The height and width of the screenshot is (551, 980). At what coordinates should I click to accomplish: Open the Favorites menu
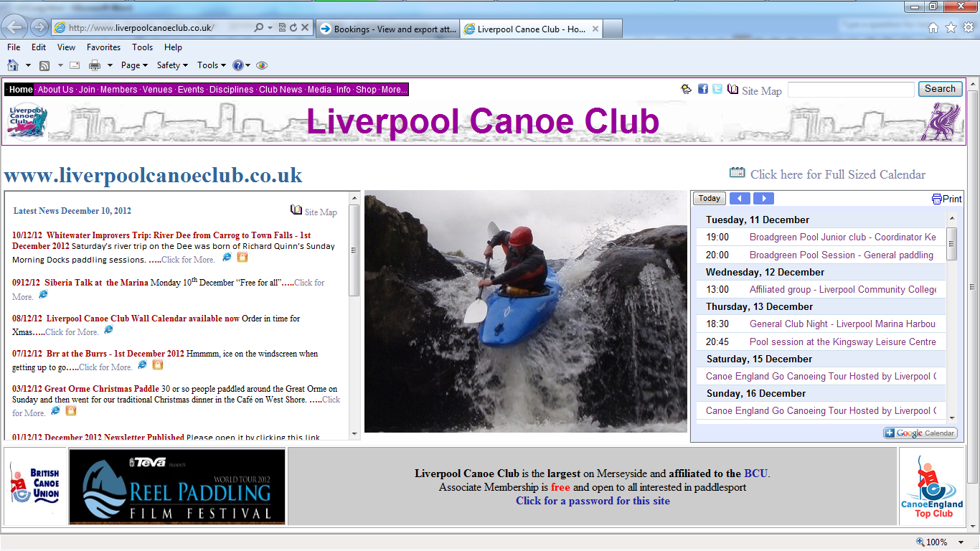(104, 47)
